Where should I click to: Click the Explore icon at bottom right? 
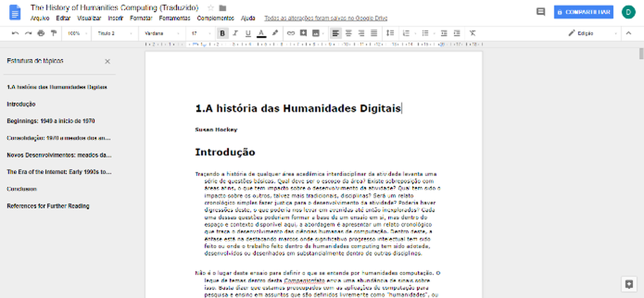click(628, 284)
